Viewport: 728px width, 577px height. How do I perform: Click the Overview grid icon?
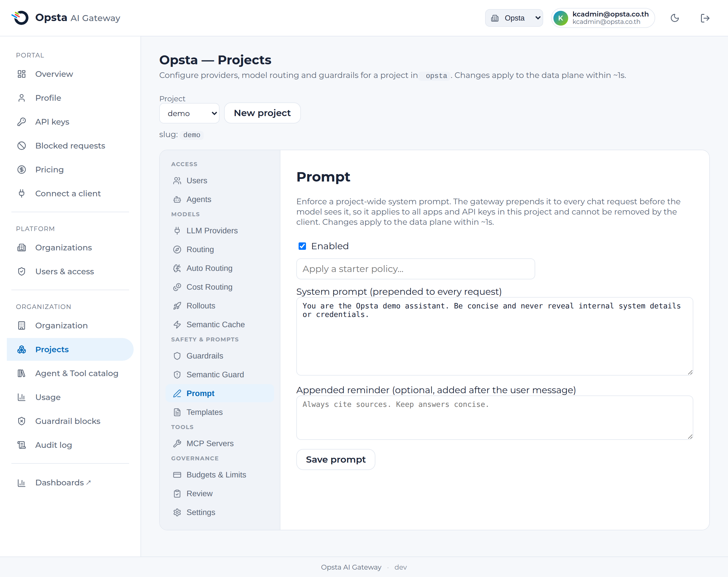coord(22,74)
